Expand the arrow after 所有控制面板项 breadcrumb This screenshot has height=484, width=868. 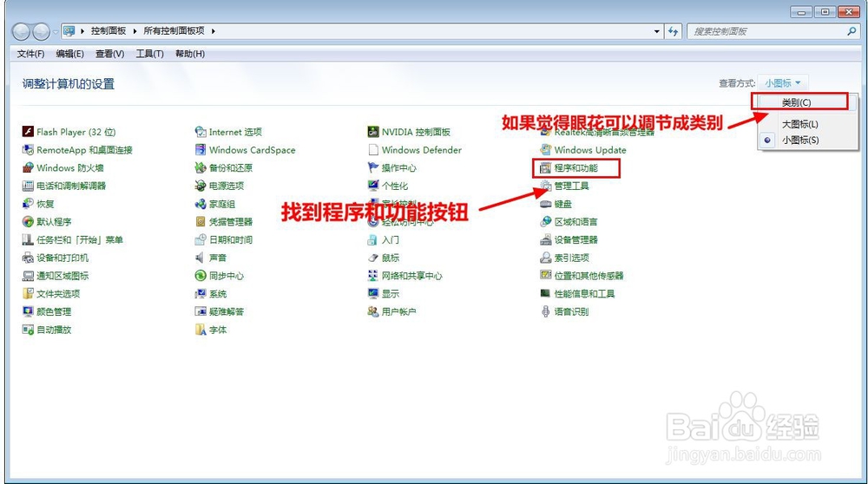tap(214, 31)
